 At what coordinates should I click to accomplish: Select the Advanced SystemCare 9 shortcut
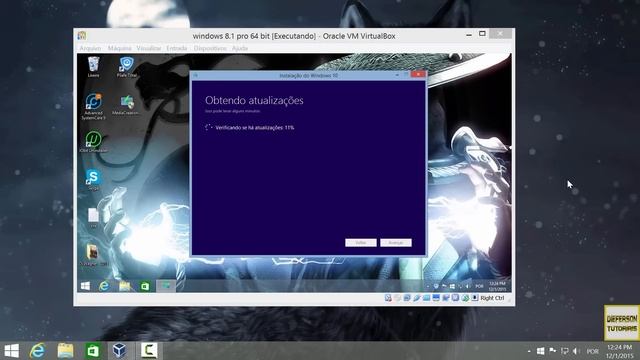click(93, 107)
